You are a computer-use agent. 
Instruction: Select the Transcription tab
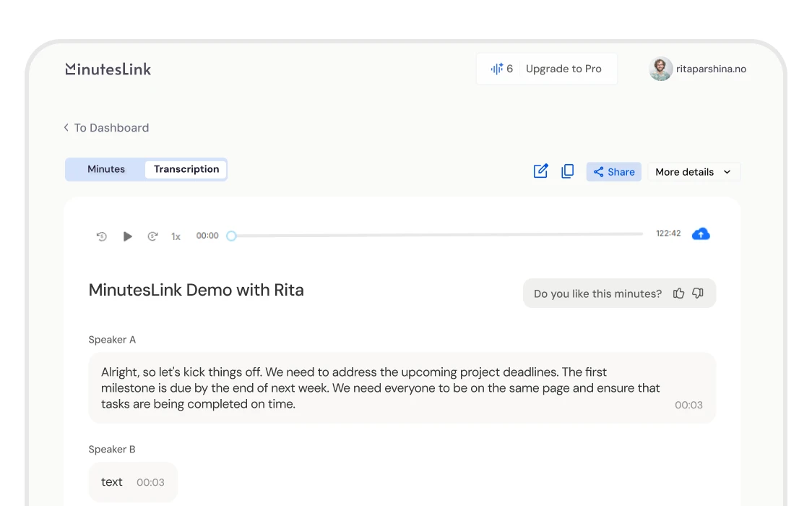(x=186, y=169)
